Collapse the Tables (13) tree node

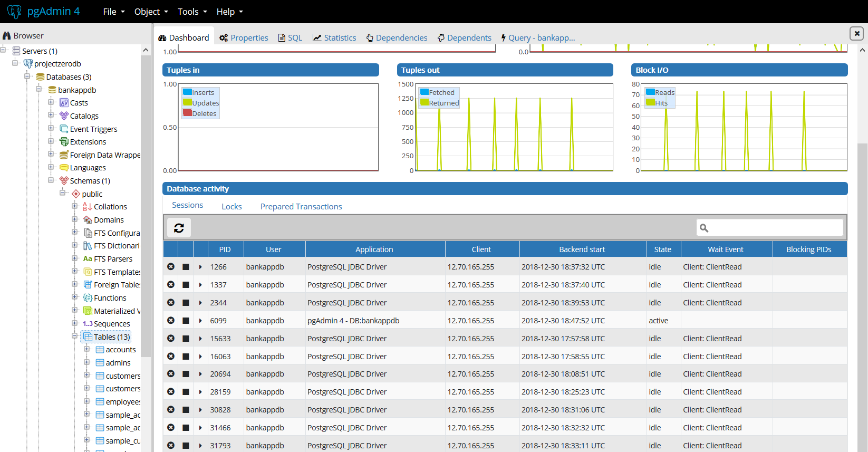click(x=75, y=336)
